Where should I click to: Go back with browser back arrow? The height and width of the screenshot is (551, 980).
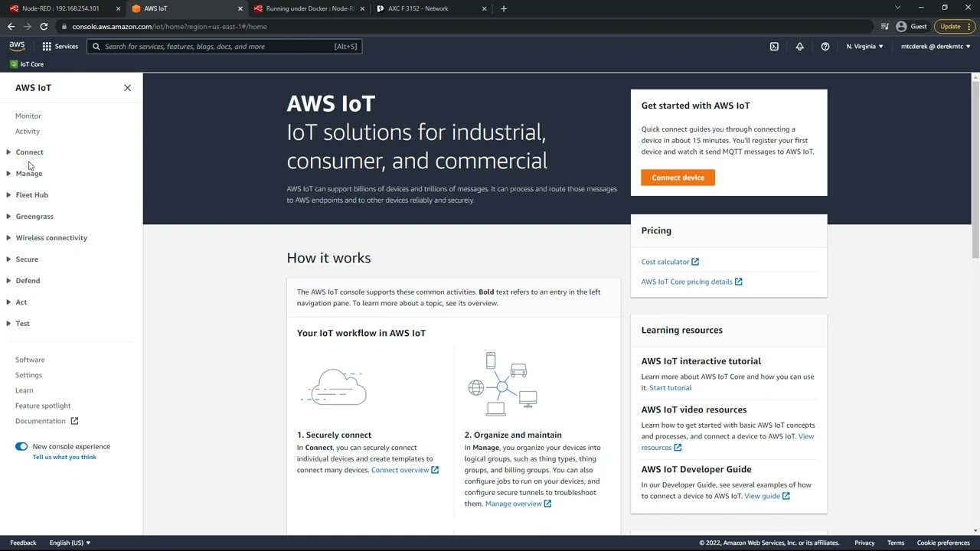tap(11, 26)
